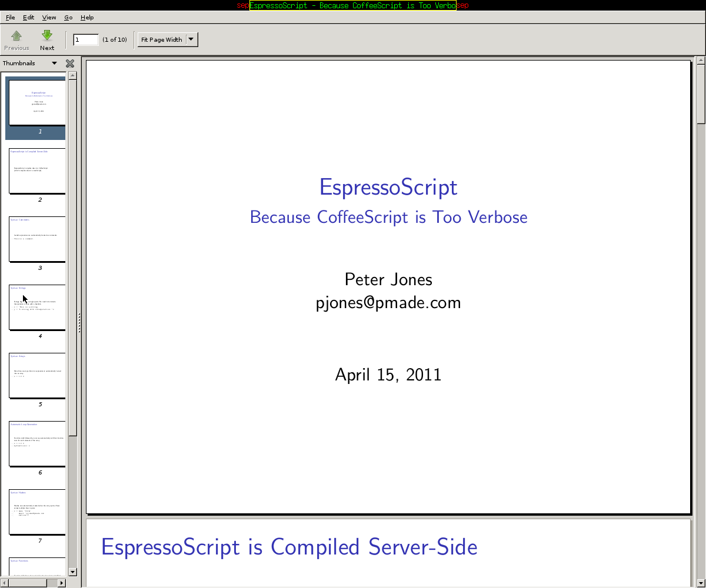Select page 5 thumbnail
This screenshot has width=706, height=588.
click(x=38, y=375)
